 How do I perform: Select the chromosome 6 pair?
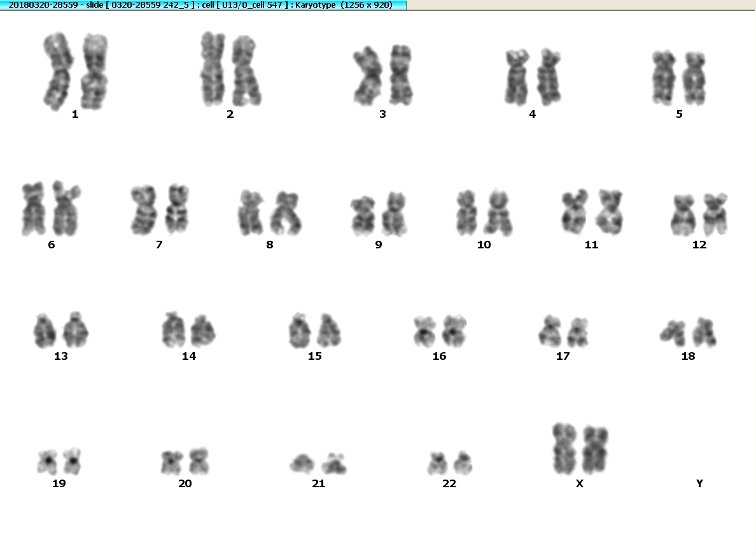[x=51, y=208]
